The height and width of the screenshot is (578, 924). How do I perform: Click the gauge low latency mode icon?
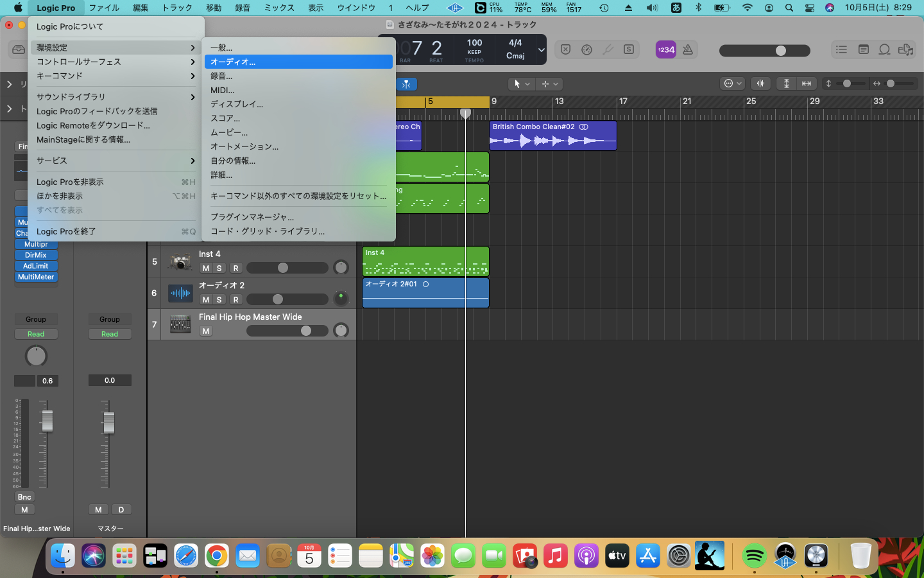coord(586,49)
